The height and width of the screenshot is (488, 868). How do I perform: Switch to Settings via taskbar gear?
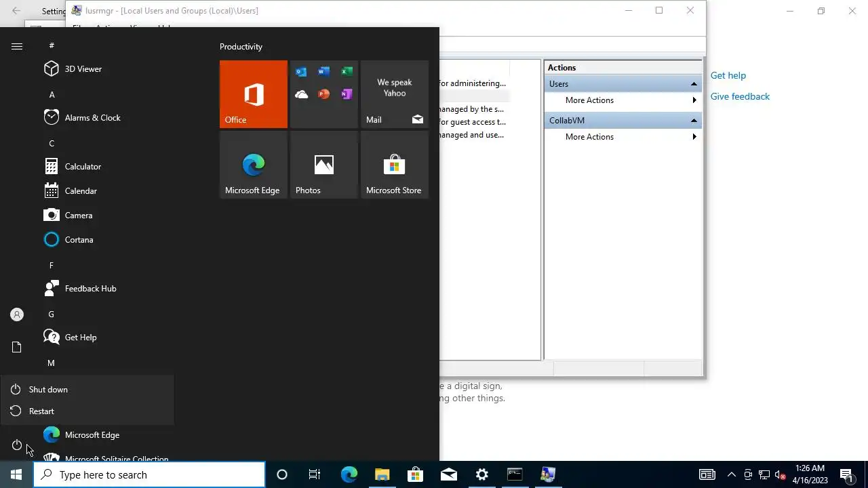(481, 474)
